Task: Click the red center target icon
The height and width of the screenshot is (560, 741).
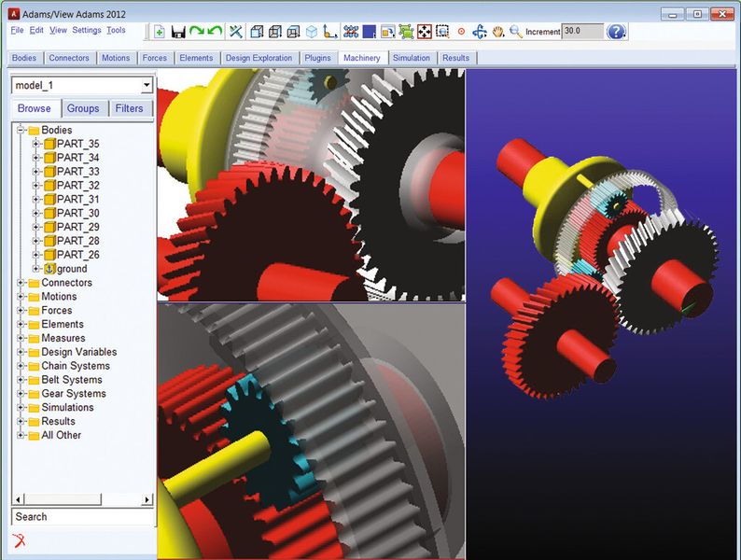Action: (x=461, y=32)
